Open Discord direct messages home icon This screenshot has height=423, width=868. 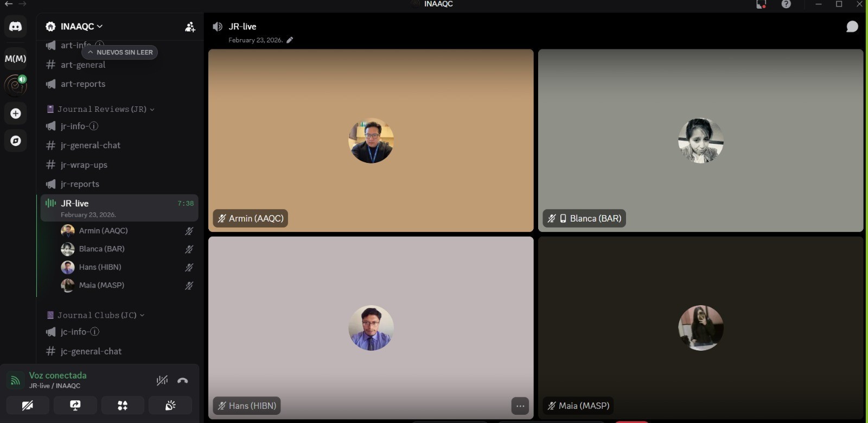point(16,27)
